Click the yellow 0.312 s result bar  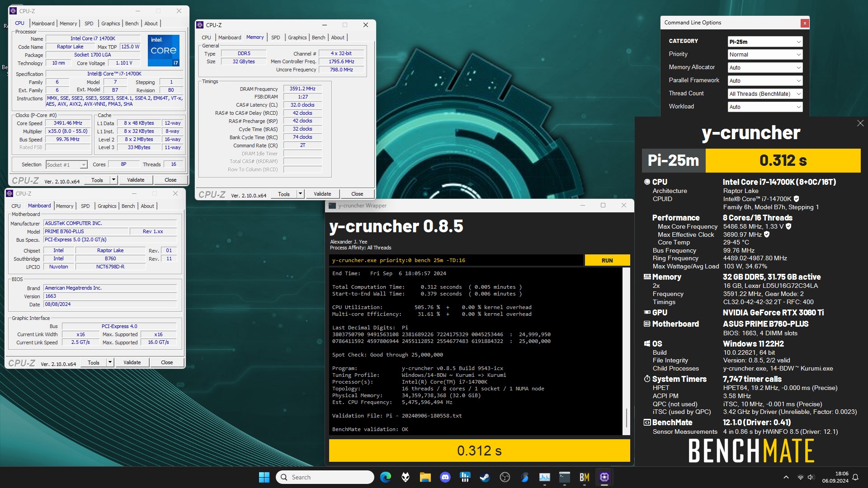click(479, 450)
